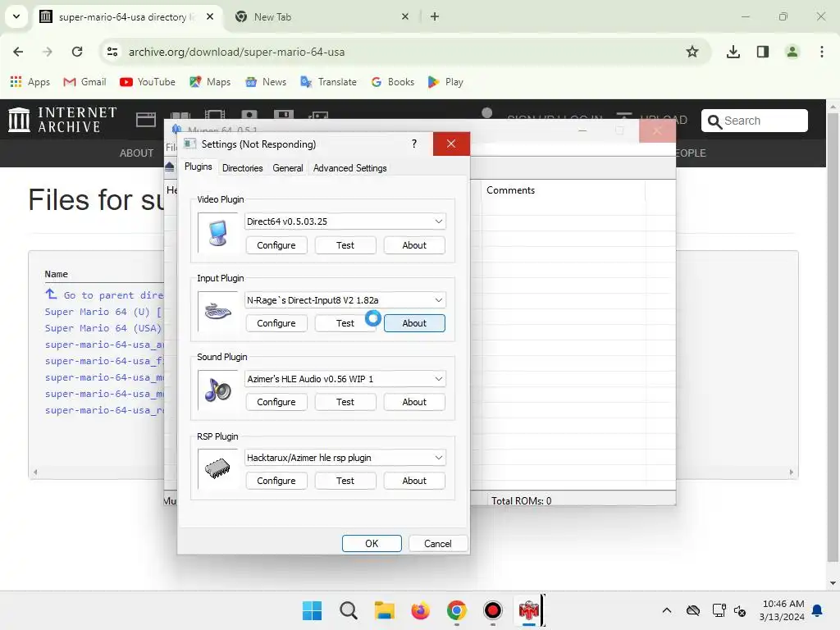Open Translate bookmark
840x630 pixels.
coord(328,82)
